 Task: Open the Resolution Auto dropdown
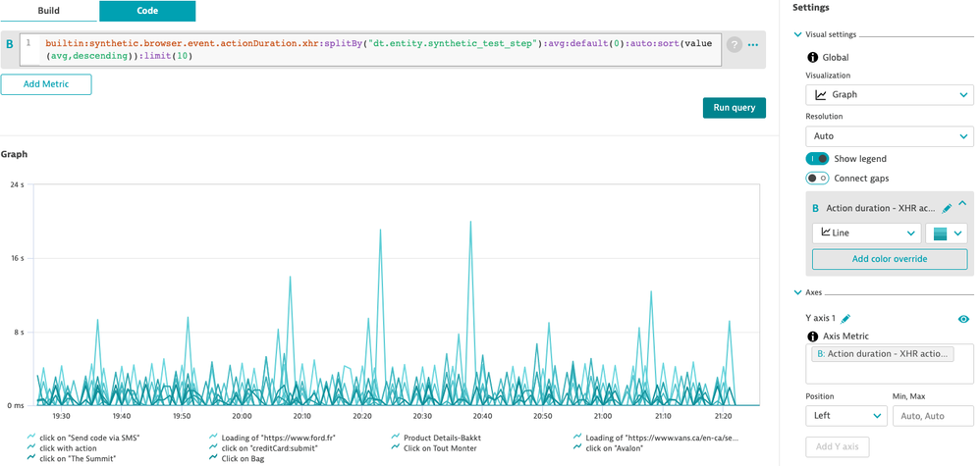(x=890, y=135)
